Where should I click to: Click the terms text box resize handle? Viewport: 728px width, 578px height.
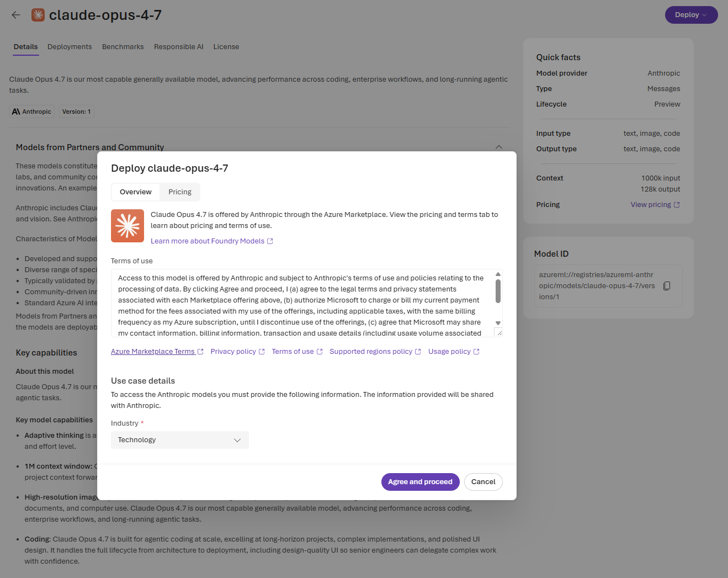click(499, 332)
